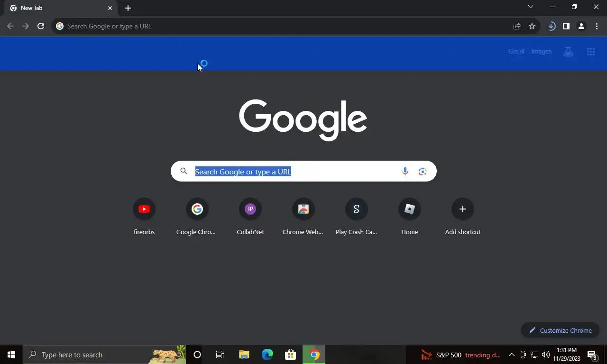Viewport: 607px width, 364px height.
Task: Open the Google Chro... shortcut
Action: 197,217
